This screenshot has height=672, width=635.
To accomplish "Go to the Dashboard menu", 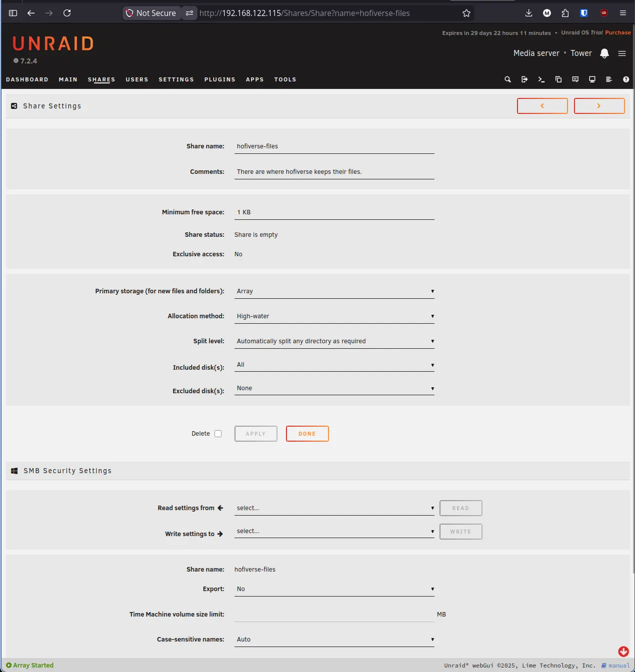I will (x=27, y=79).
